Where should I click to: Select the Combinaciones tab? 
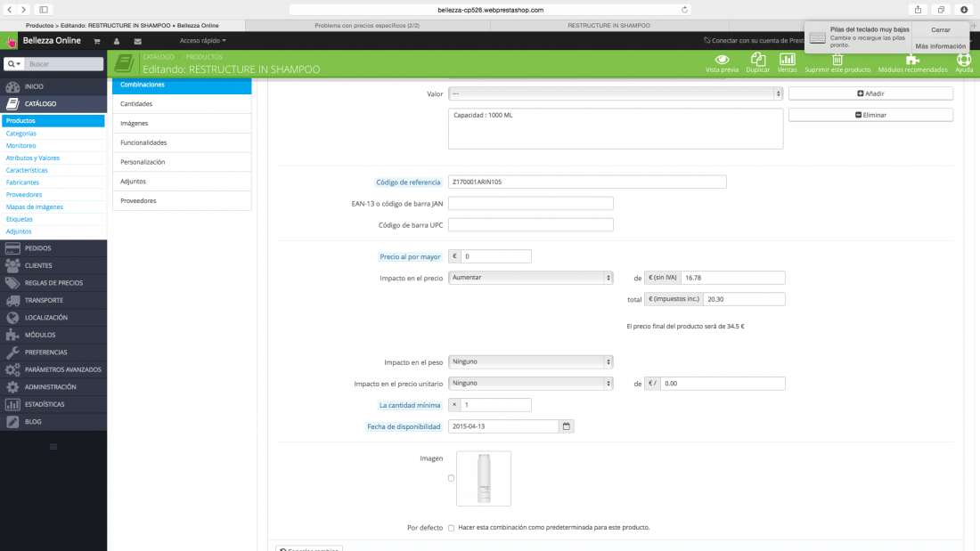pos(182,85)
